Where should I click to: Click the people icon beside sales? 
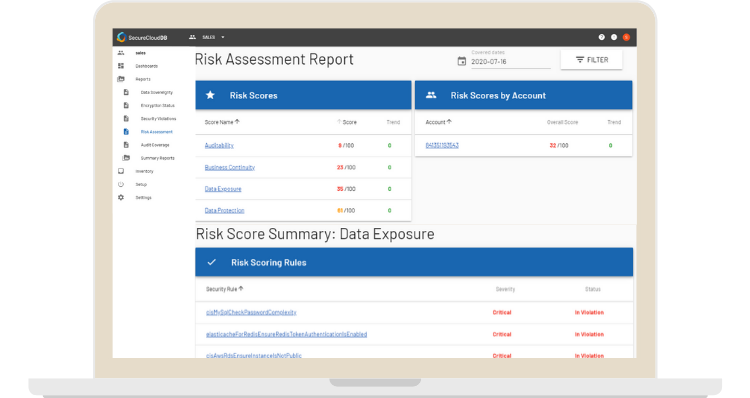click(x=121, y=53)
